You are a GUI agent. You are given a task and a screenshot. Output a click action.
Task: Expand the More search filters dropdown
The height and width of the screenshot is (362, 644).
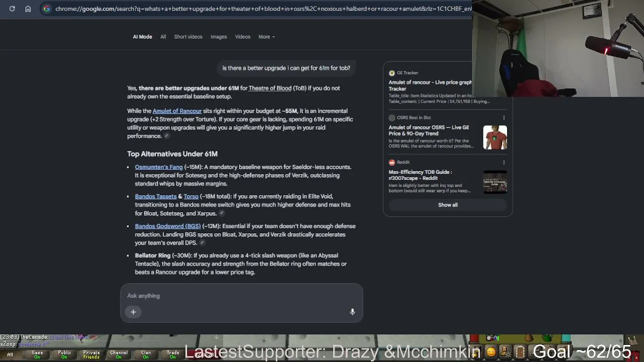(x=267, y=37)
